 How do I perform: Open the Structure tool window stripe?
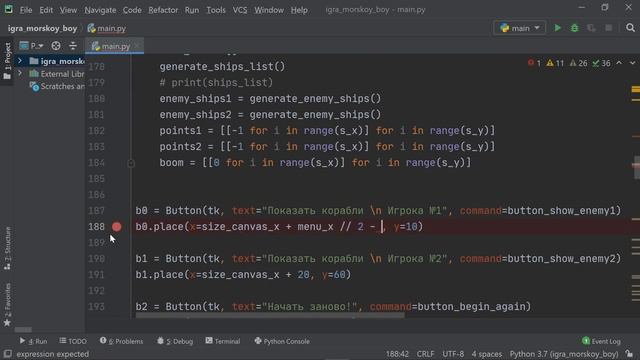coord(7,248)
